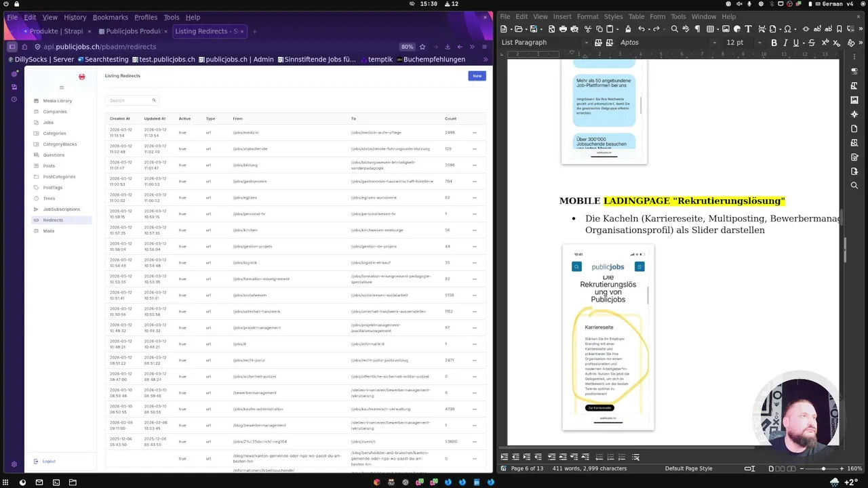868x488 pixels.
Task: Click the Firefox address bar URL
Action: 100,47
